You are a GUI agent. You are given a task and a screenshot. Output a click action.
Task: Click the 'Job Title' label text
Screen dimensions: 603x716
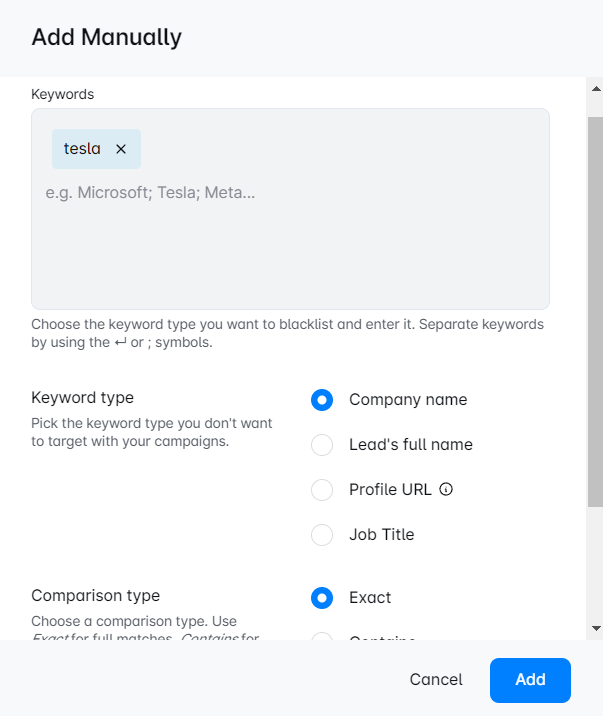[381, 535]
